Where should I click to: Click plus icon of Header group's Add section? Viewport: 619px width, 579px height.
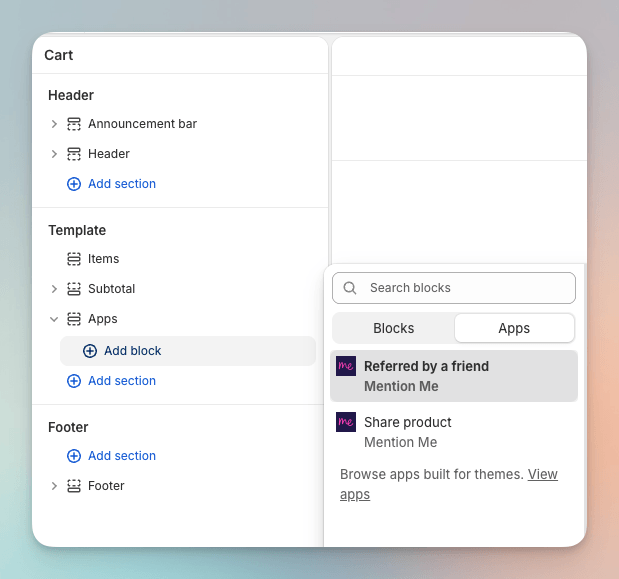pos(74,184)
